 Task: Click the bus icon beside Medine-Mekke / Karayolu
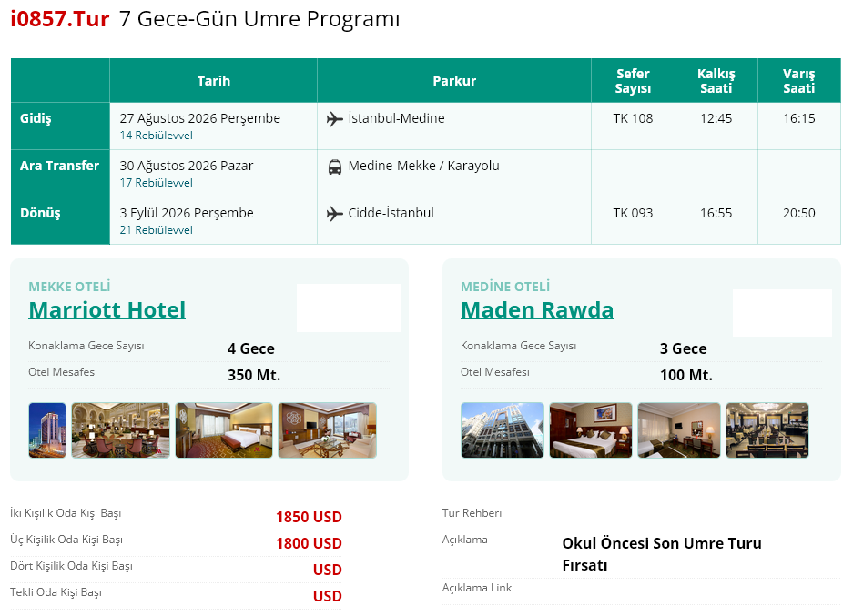(335, 167)
